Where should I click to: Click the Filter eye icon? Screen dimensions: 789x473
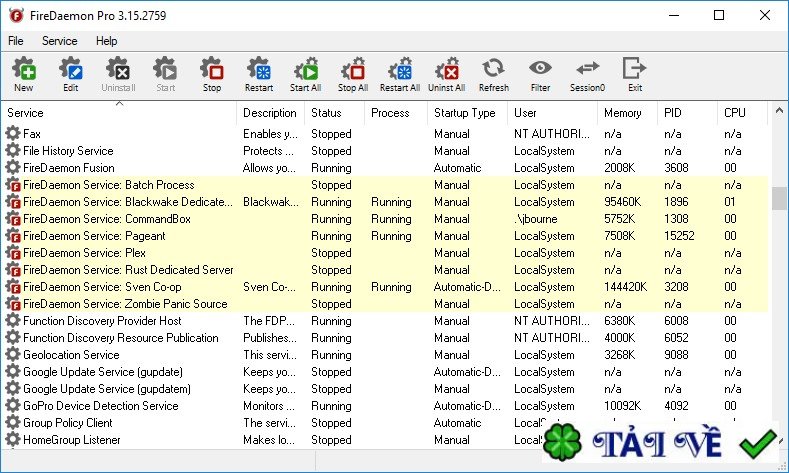540,67
